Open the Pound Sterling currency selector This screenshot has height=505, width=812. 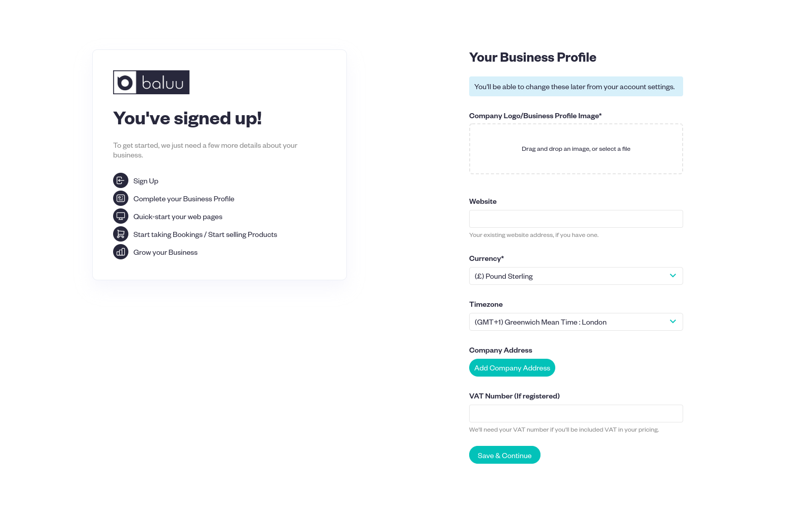click(x=576, y=276)
